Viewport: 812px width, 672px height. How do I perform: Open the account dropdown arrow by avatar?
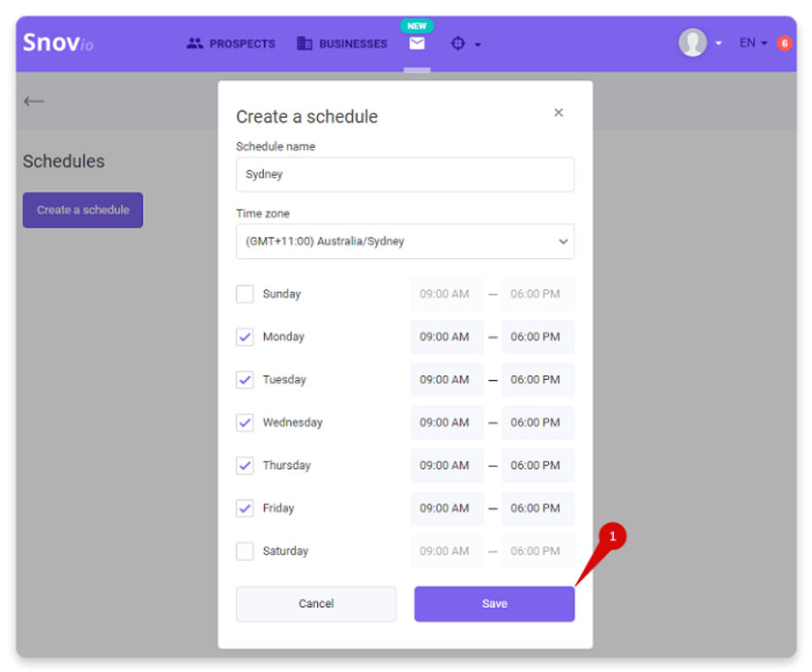[x=718, y=43]
